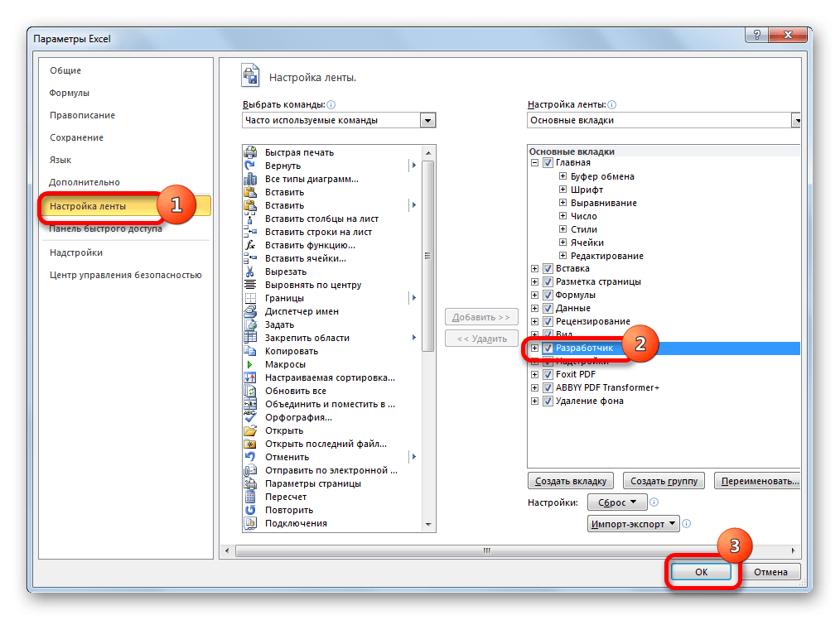Open the Импорт-экспорт dropdown button
The image size is (840, 620).
(633, 524)
